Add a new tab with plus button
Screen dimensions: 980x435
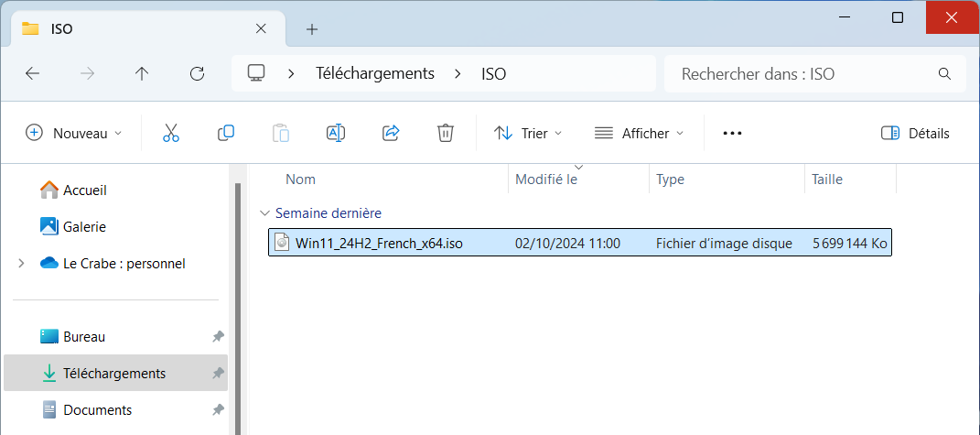[x=312, y=28]
